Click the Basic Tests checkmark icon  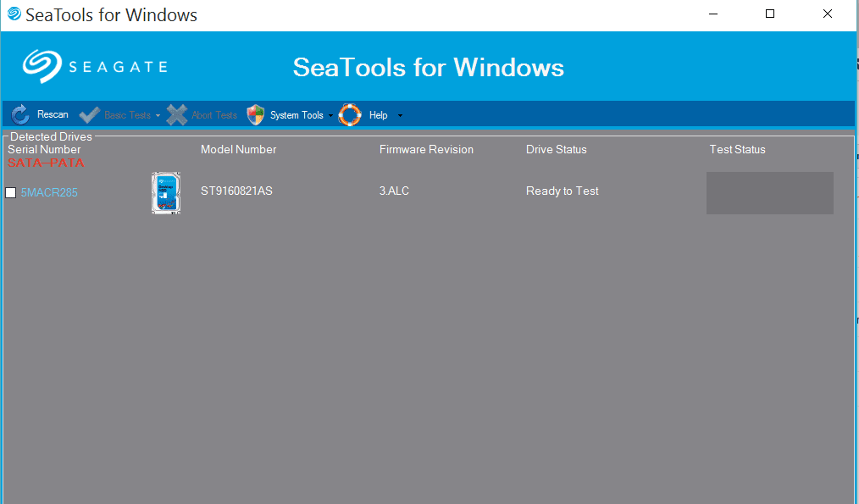tap(89, 115)
